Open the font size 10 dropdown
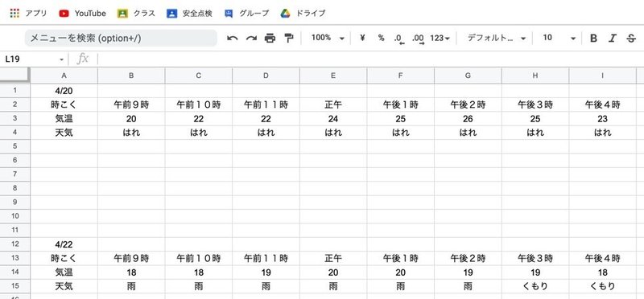The image size is (644, 299). click(559, 38)
